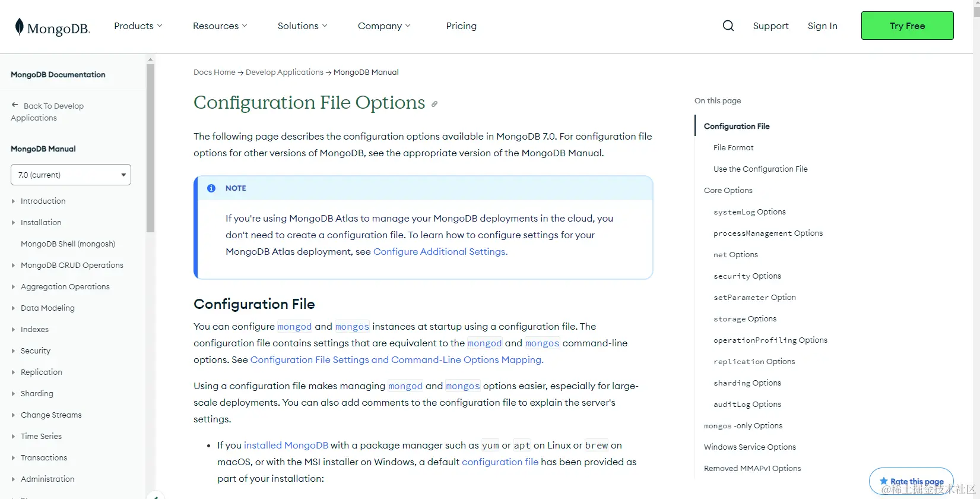Expand the Transactions section

[x=44, y=457]
